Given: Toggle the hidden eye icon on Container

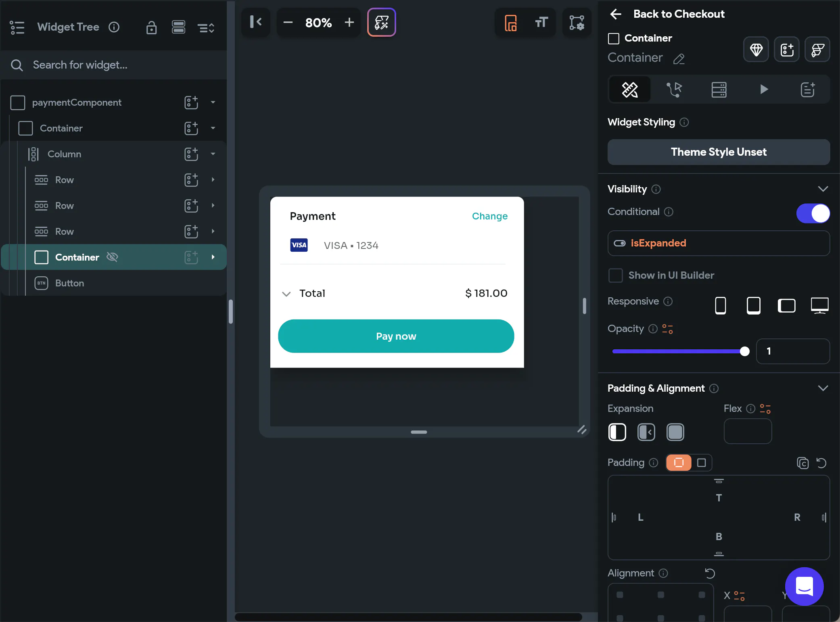Looking at the screenshot, I should 112,257.
